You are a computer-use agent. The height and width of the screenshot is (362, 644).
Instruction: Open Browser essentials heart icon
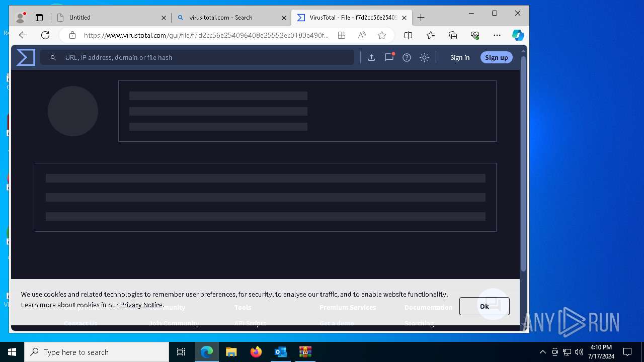click(x=475, y=35)
